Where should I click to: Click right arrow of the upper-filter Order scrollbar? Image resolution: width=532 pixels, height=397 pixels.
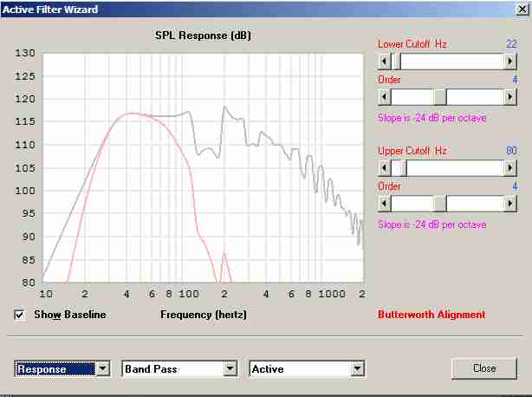coord(509,204)
